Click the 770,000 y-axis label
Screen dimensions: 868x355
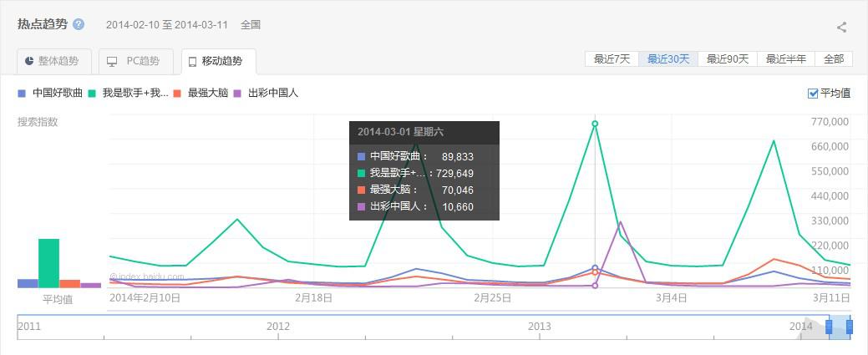(x=830, y=121)
